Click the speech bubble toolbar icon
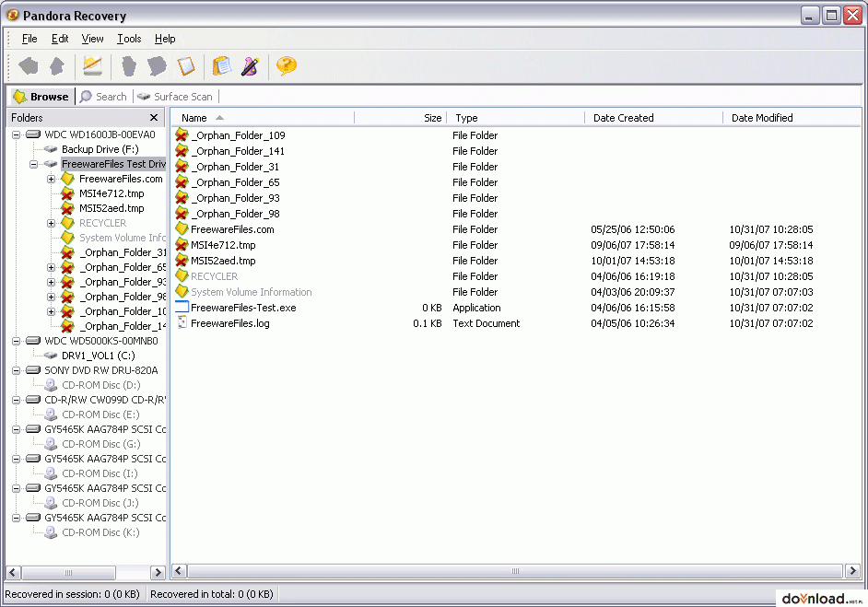The height and width of the screenshot is (607, 868). [157, 66]
